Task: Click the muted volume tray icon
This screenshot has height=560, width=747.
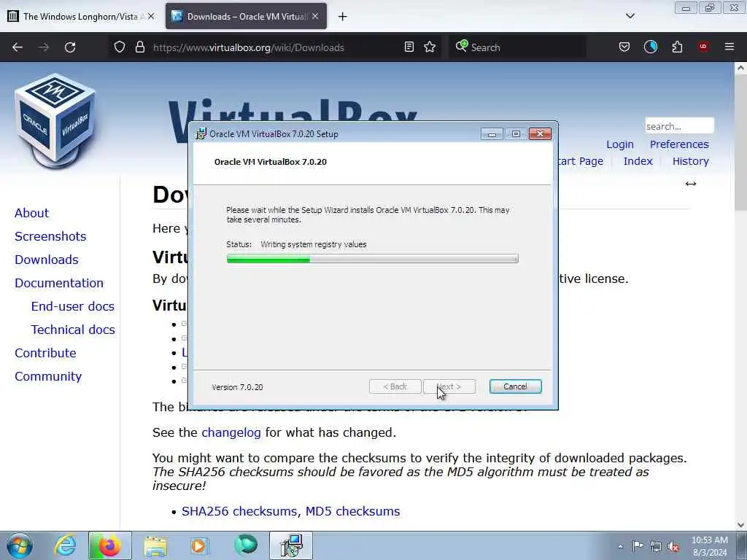Action: (673, 547)
